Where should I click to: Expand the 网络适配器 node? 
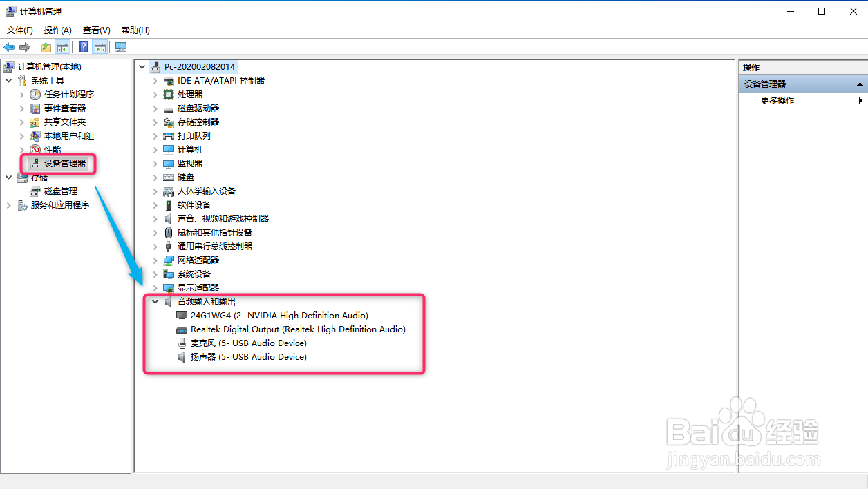pos(155,260)
